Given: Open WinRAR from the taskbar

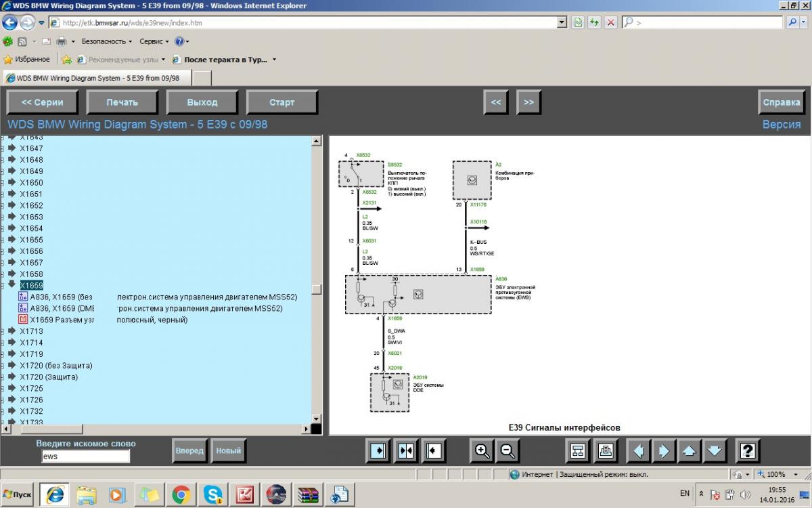Looking at the screenshot, I should click(308, 495).
